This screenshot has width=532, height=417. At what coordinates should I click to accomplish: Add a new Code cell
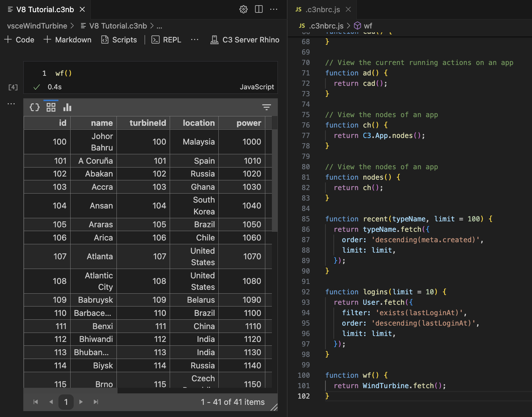[x=19, y=40]
